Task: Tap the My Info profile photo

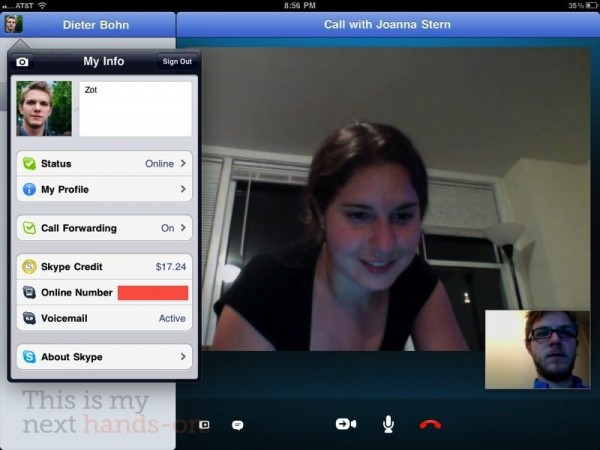Action: coord(44,108)
